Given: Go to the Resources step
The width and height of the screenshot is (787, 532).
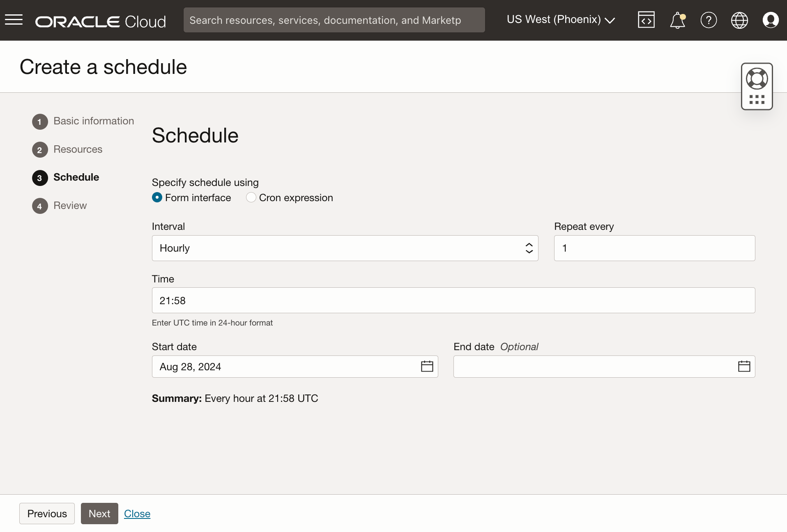Looking at the screenshot, I should [x=78, y=149].
